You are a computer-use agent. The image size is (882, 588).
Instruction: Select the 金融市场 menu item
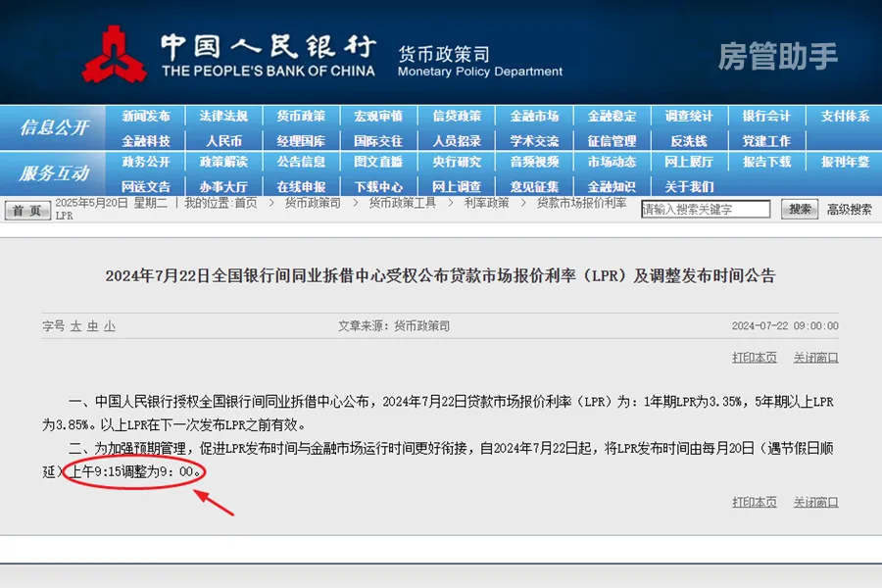pyautogui.click(x=534, y=116)
